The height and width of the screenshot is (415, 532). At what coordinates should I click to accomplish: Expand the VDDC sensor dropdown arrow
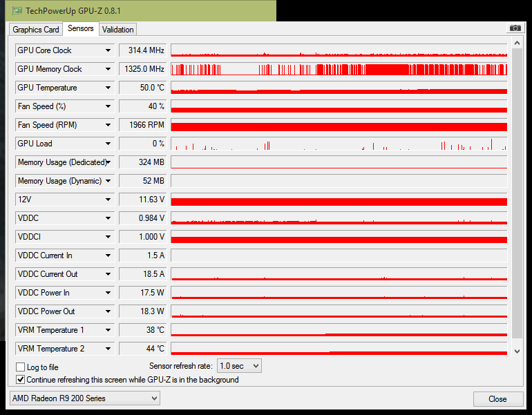(x=108, y=218)
